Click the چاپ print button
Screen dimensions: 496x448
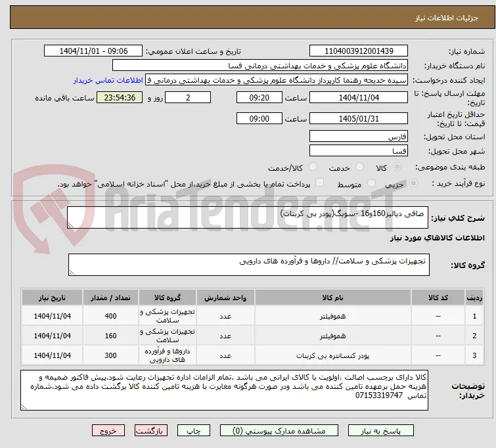[x=193, y=431]
